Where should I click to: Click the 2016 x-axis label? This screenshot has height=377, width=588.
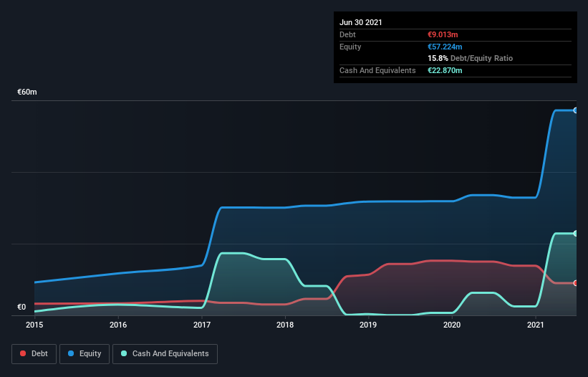pos(118,325)
